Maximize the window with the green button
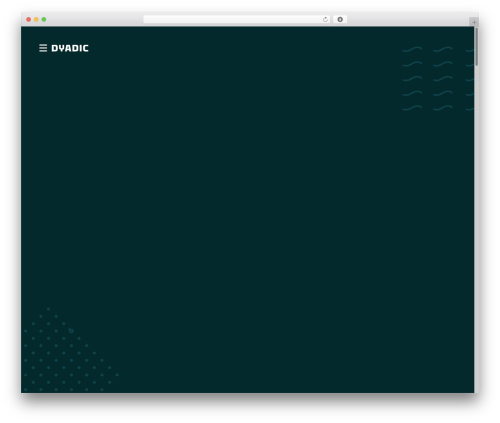The width and height of the screenshot is (500, 423). click(x=44, y=19)
